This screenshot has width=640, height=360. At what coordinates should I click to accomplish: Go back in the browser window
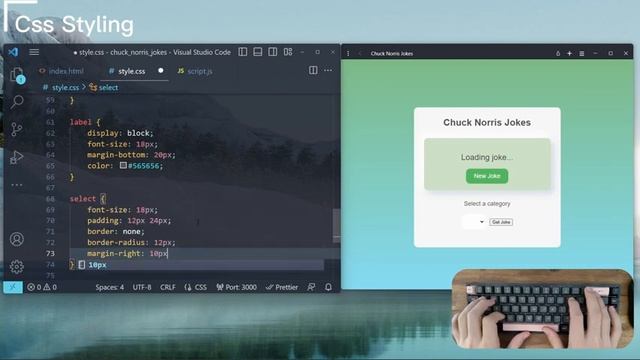click(x=360, y=53)
